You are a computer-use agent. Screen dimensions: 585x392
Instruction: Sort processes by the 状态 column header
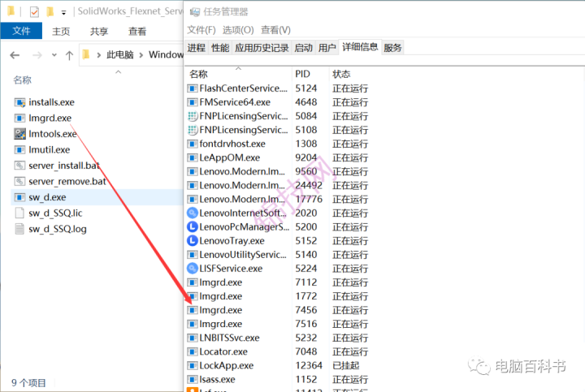click(x=341, y=74)
